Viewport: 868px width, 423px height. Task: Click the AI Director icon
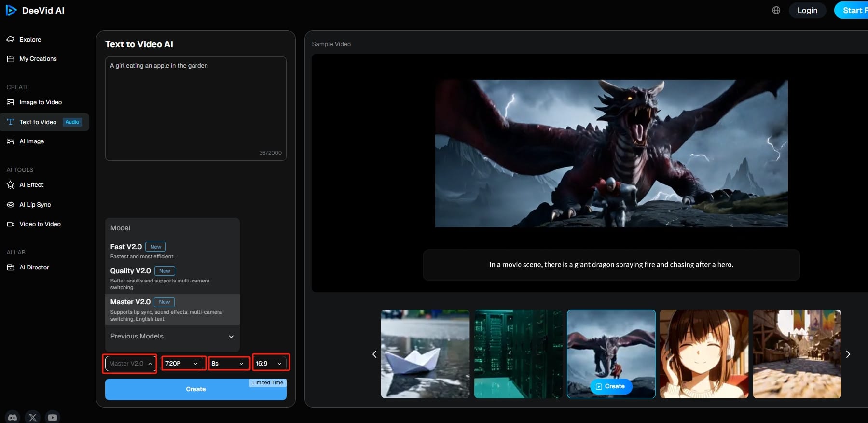[11, 268]
